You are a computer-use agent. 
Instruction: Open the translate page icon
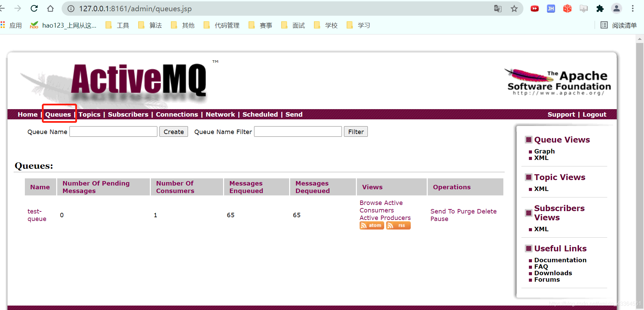[x=498, y=9]
